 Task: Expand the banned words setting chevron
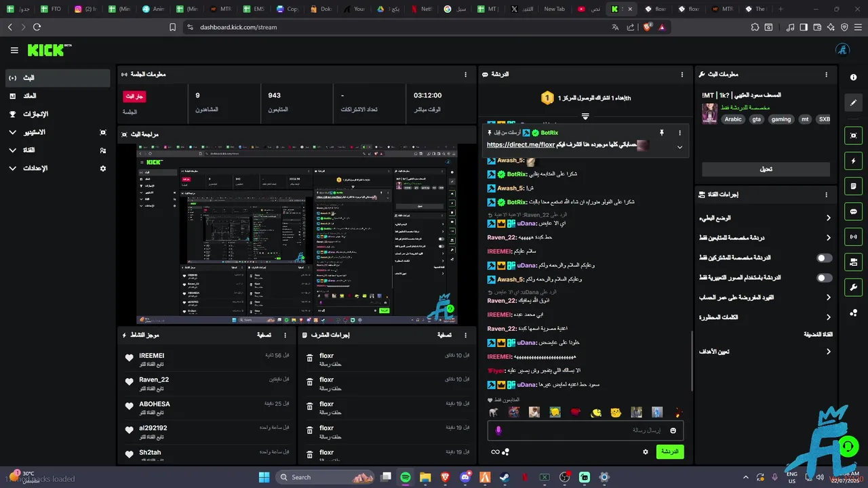pos(828,317)
